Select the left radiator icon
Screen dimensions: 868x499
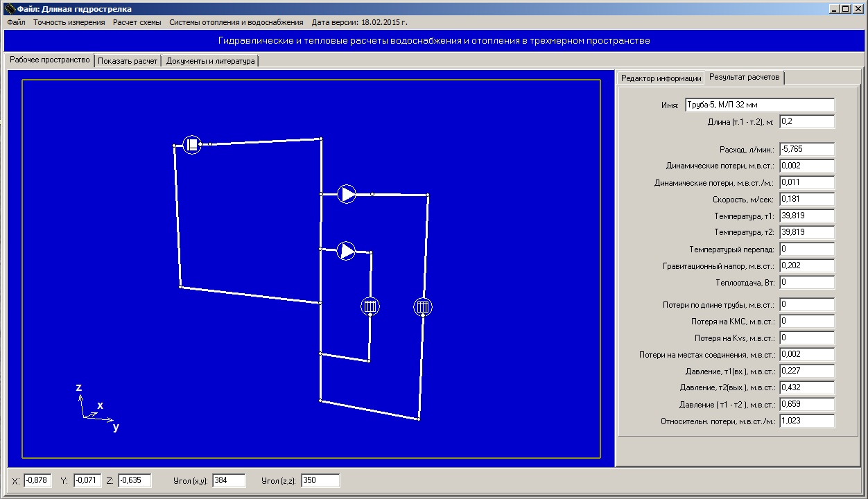(370, 306)
